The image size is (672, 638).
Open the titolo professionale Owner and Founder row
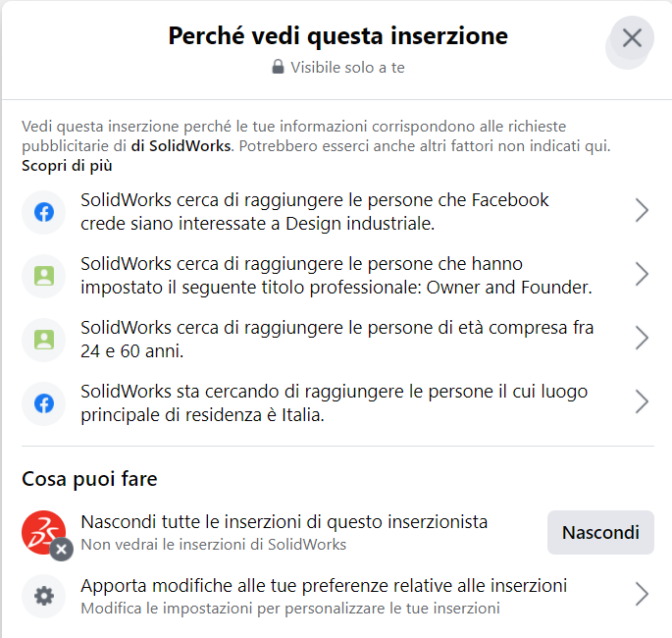(x=337, y=276)
